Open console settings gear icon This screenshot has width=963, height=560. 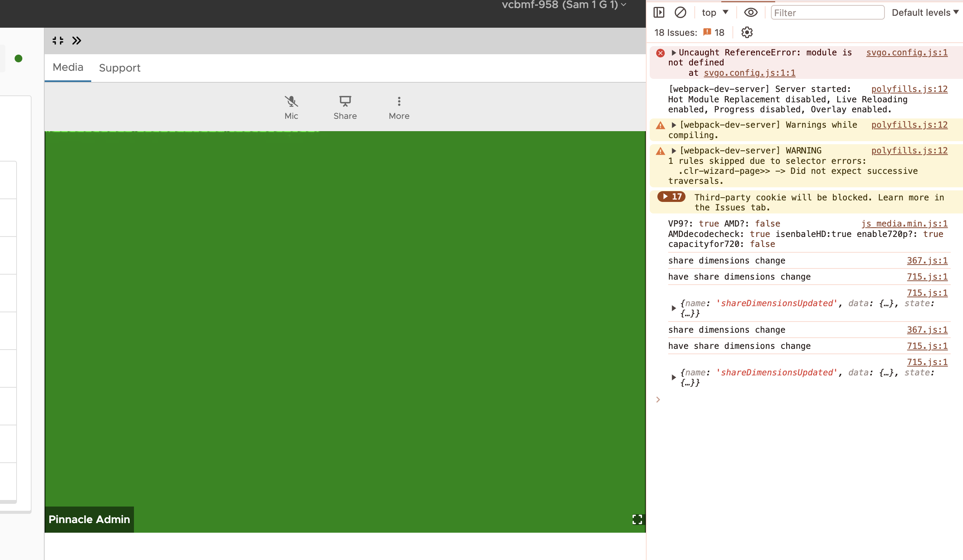[747, 33]
